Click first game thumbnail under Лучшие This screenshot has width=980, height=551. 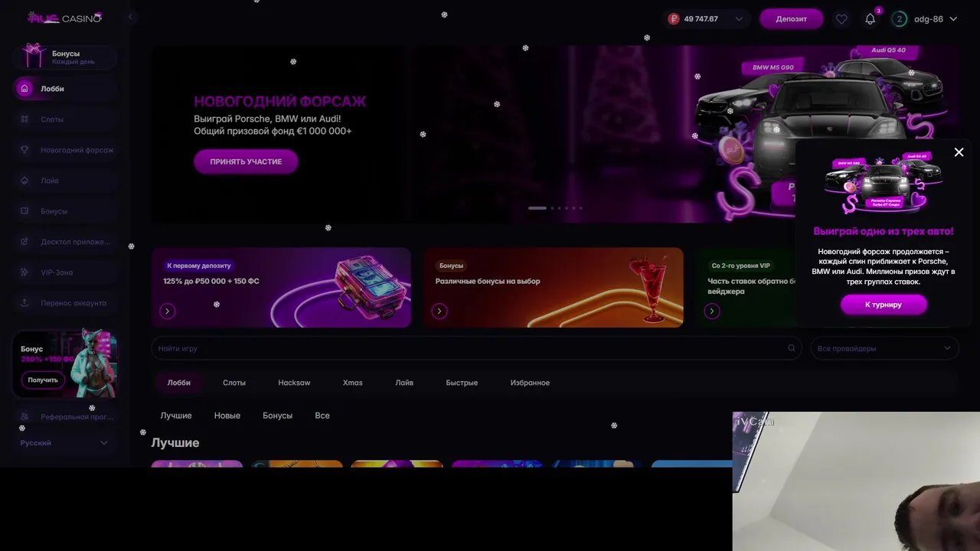coord(197,464)
